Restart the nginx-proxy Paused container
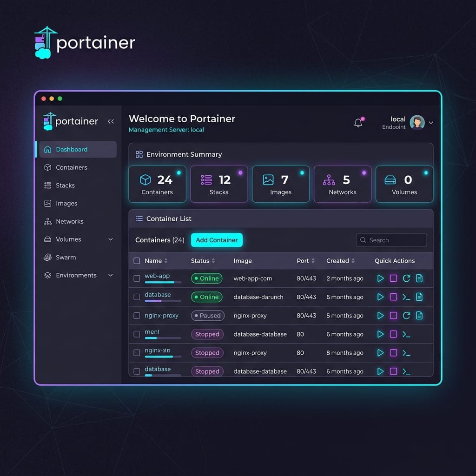 pos(406,316)
